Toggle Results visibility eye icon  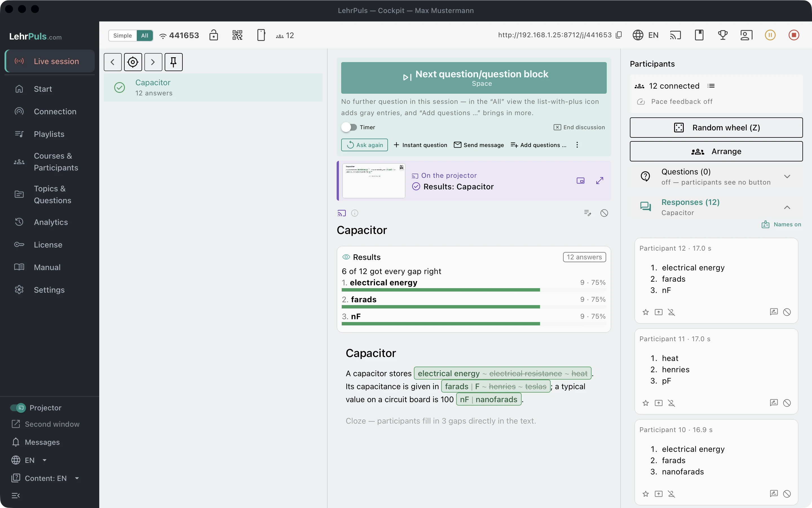346,257
